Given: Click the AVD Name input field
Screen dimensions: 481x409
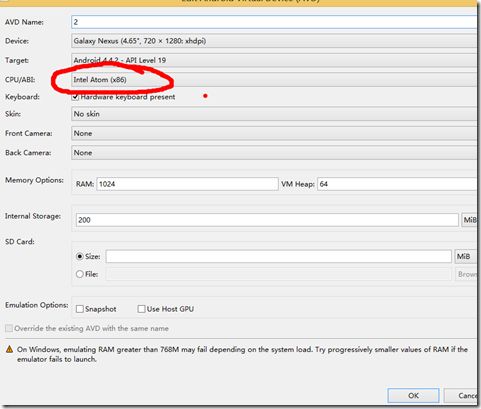Looking at the screenshot, I should click(x=274, y=22).
